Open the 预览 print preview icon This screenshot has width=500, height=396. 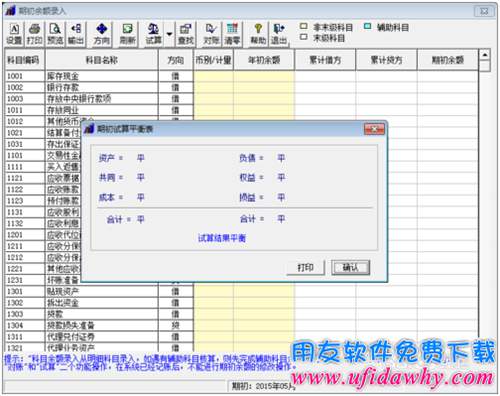[55, 34]
